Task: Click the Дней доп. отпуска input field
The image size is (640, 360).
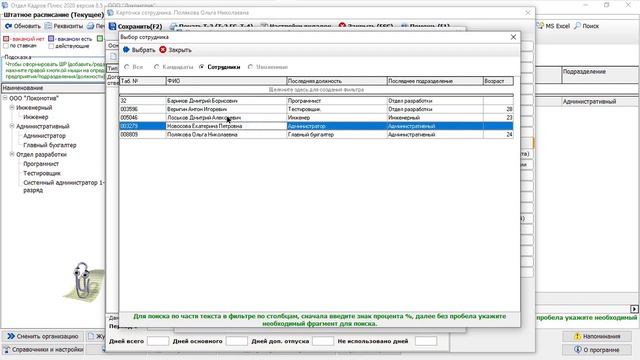Action: click(322, 341)
